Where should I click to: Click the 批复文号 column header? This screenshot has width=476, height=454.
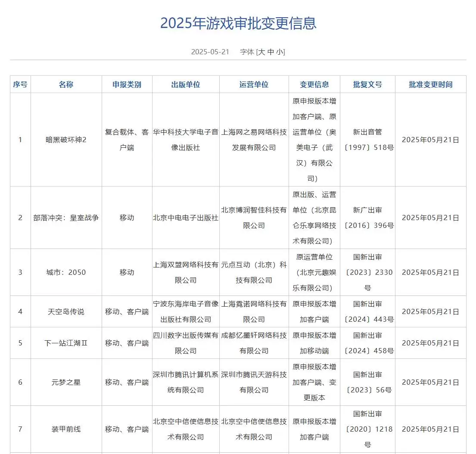coord(367,84)
